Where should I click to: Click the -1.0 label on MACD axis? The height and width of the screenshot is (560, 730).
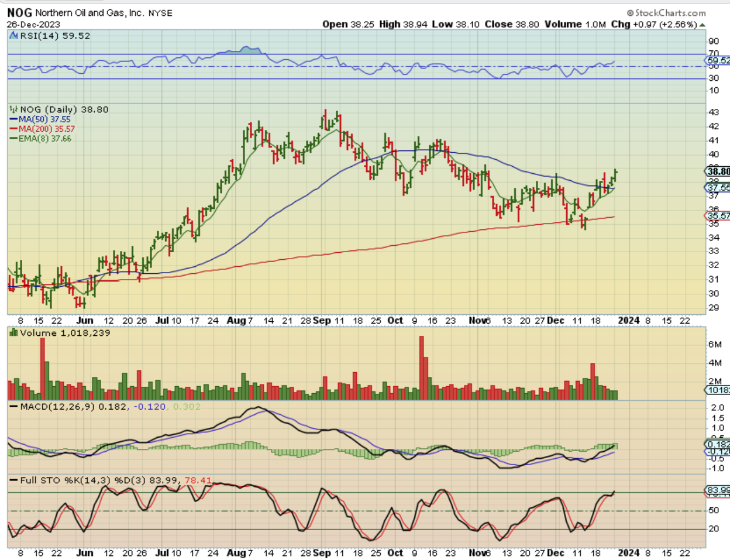[x=715, y=468]
